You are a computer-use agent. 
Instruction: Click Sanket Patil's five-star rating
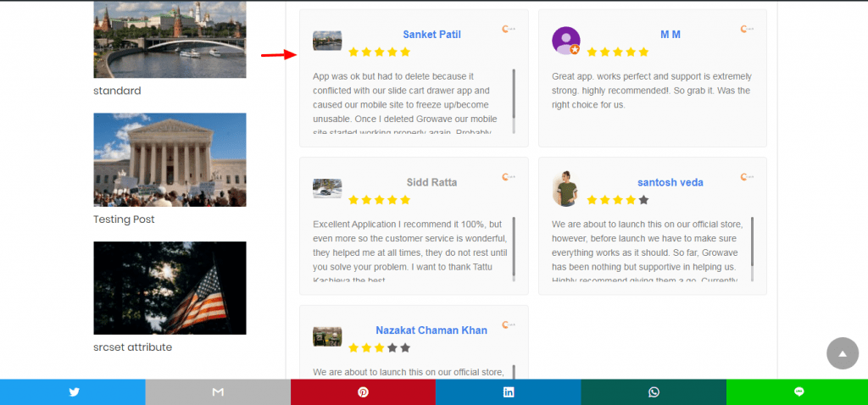click(x=379, y=52)
